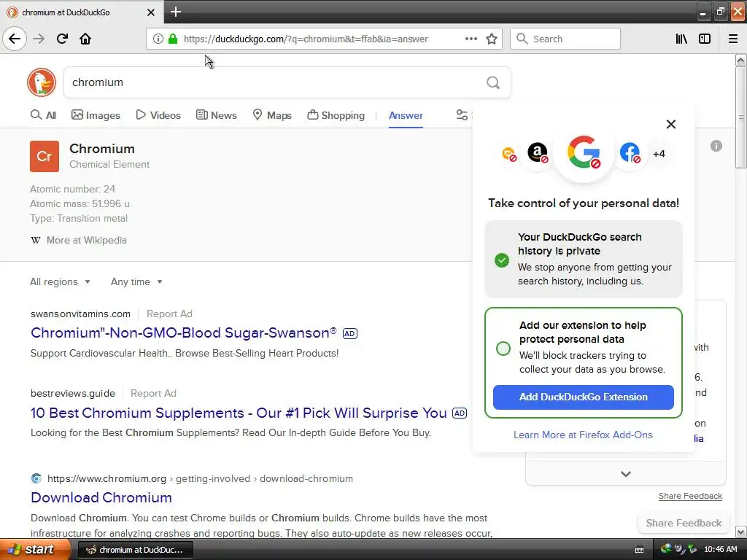Click the DuckDuckGo duck logo
Screen dimensions: 747x560
coord(42,82)
